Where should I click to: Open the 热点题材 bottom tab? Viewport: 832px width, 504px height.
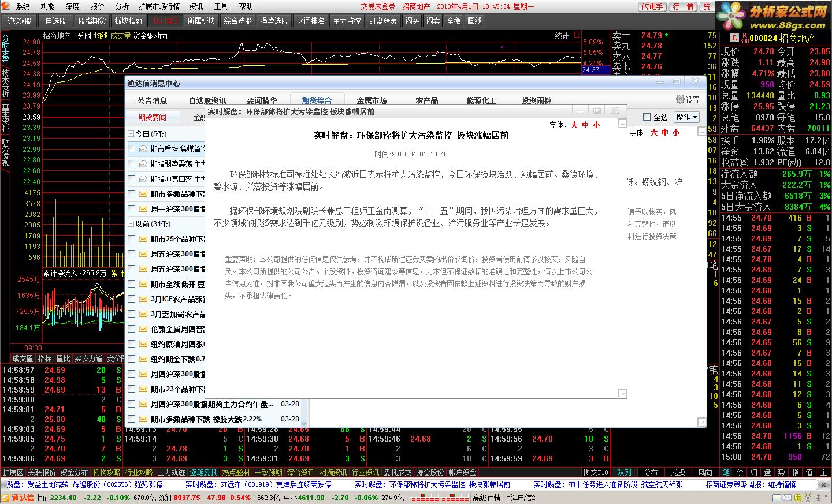click(236, 472)
